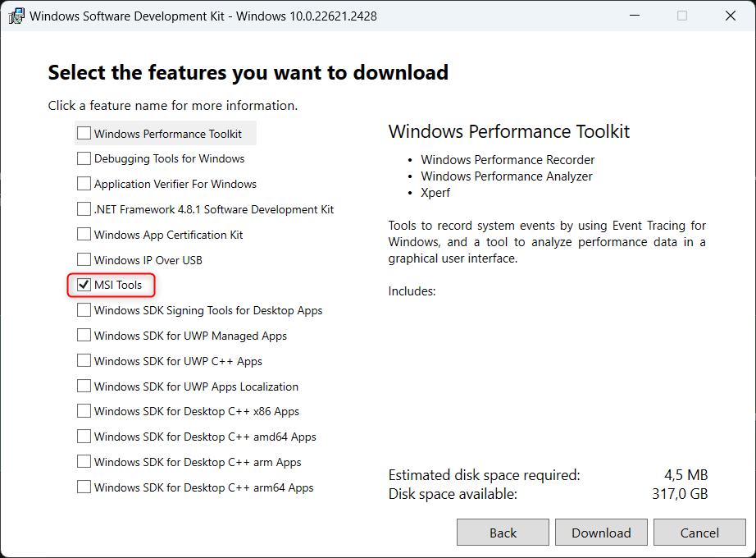Minimize the SDK installer window
Viewport: 756px width, 558px height.
635,16
